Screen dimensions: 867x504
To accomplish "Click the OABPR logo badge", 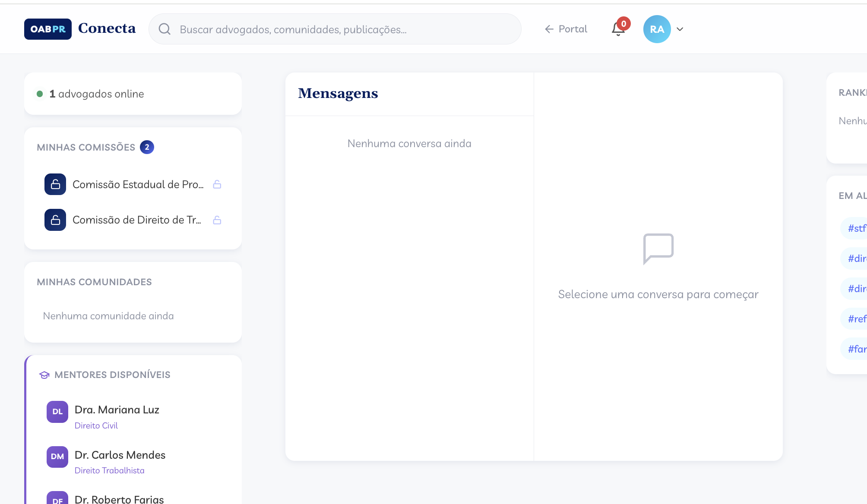I will pos(48,29).
